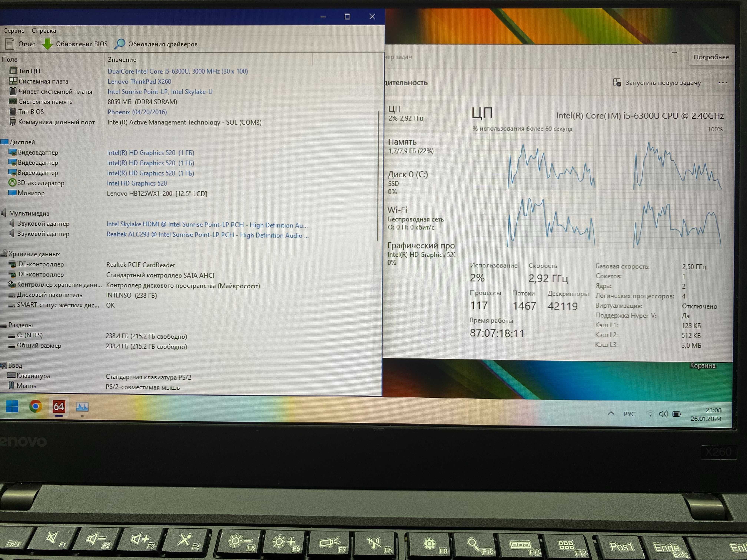The image size is (747, 560).
Task: Select the INTENSO (238 ГБ) disk value
Action: pyautogui.click(x=131, y=295)
